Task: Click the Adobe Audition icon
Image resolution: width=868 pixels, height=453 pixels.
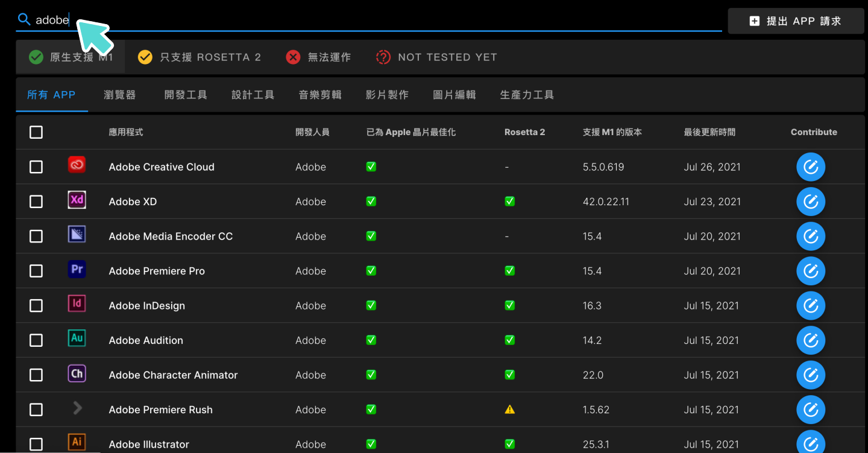Action: point(77,338)
